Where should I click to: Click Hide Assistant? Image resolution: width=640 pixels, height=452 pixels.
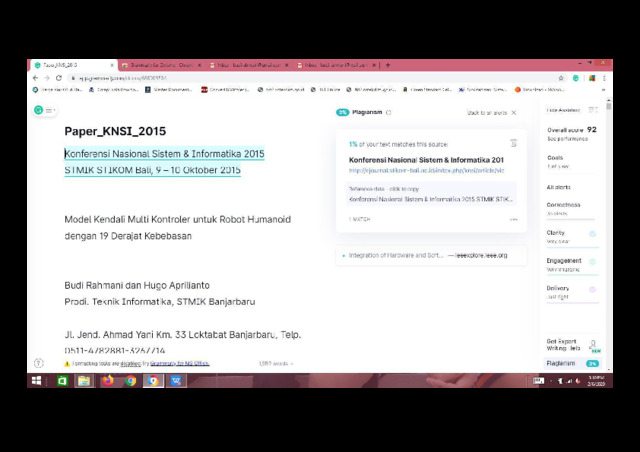pyautogui.click(x=563, y=110)
